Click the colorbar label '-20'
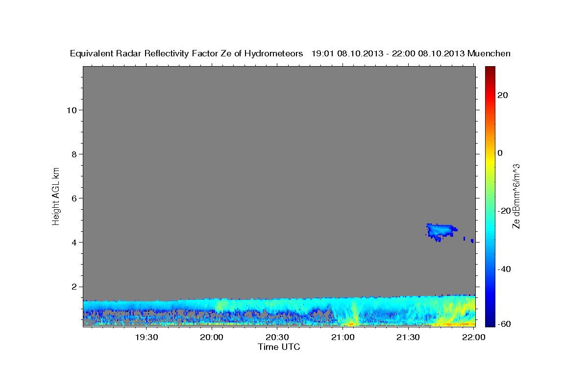The height and width of the screenshot is (392, 588). coord(504,211)
